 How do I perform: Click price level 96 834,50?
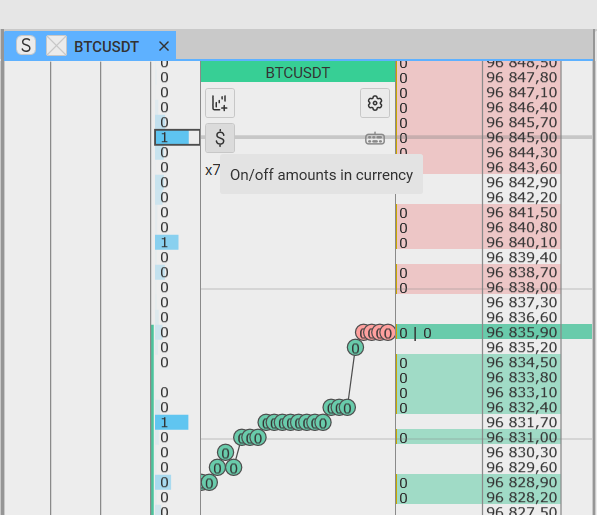[522, 362]
